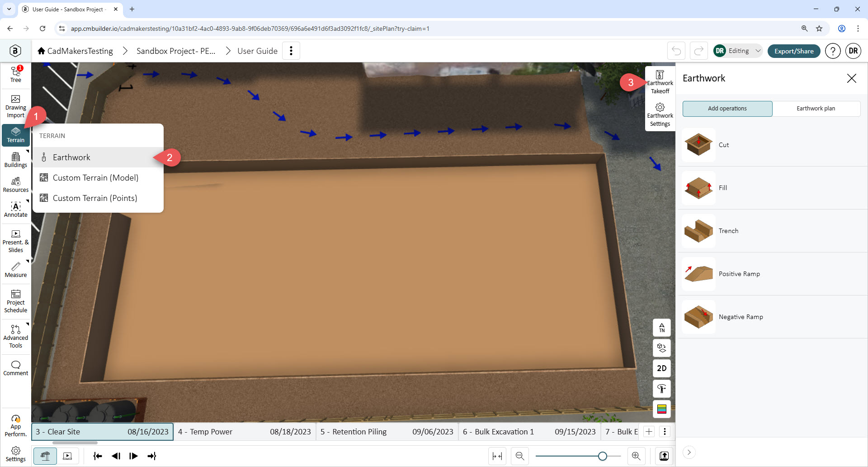Click the CMBuilder logo
The image size is (868, 467).
pyautogui.click(x=15, y=51)
